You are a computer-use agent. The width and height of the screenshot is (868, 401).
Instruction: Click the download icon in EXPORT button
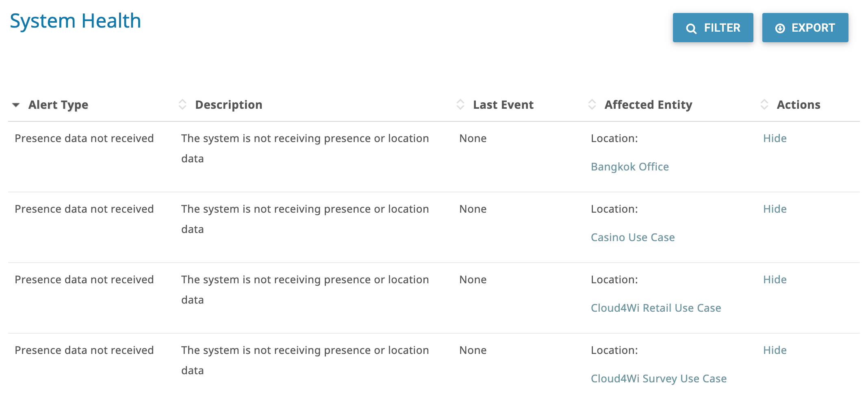click(780, 28)
